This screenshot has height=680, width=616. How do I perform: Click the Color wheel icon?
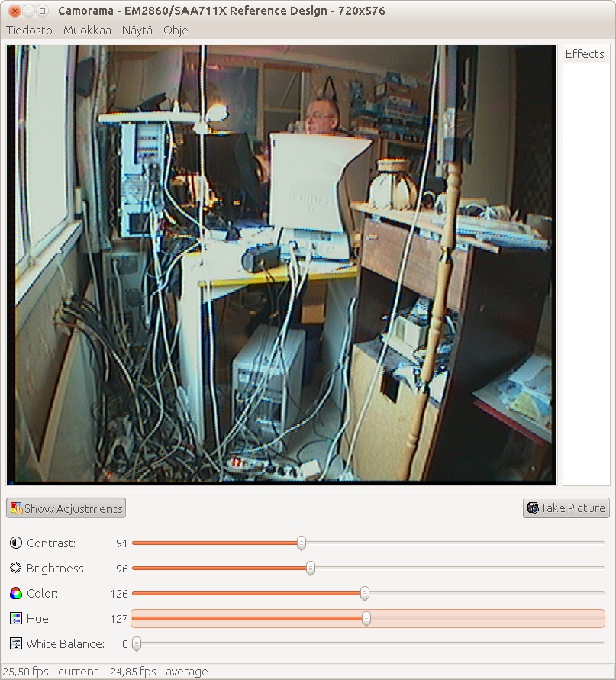(15, 593)
